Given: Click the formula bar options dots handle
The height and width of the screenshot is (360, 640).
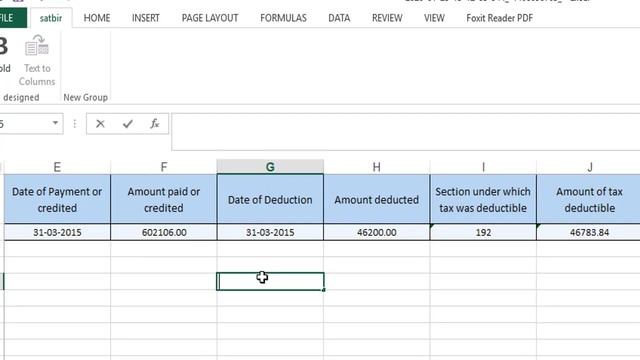Looking at the screenshot, I should coord(75,124).
